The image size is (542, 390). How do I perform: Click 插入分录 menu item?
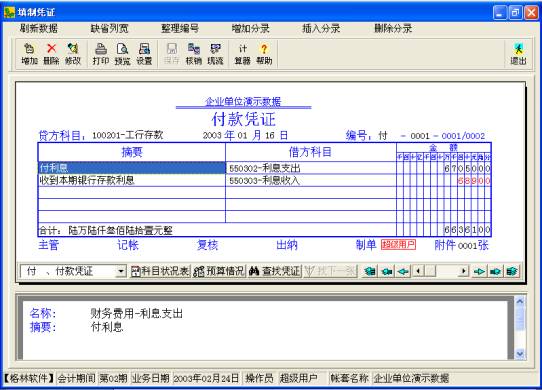[321, 28]
